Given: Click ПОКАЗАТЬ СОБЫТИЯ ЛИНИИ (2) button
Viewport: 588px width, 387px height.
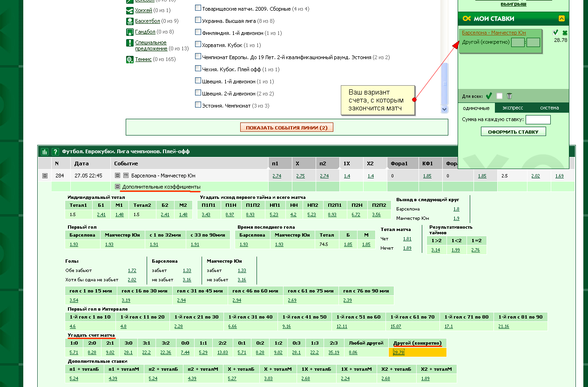Looking at the screenshot, I should (x=287, y=128).
